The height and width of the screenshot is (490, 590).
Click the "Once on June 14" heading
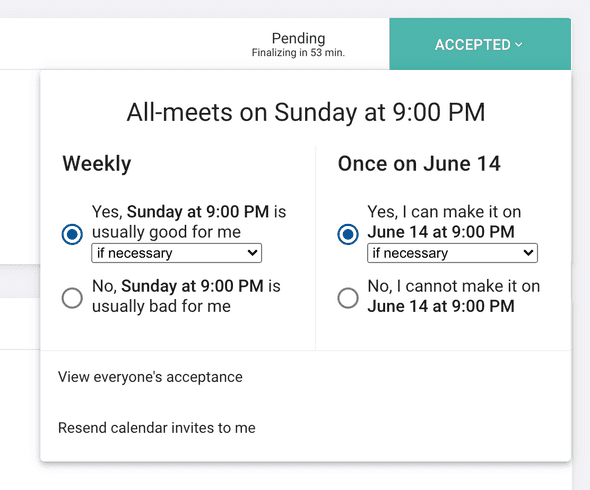(x=419, y=164)
